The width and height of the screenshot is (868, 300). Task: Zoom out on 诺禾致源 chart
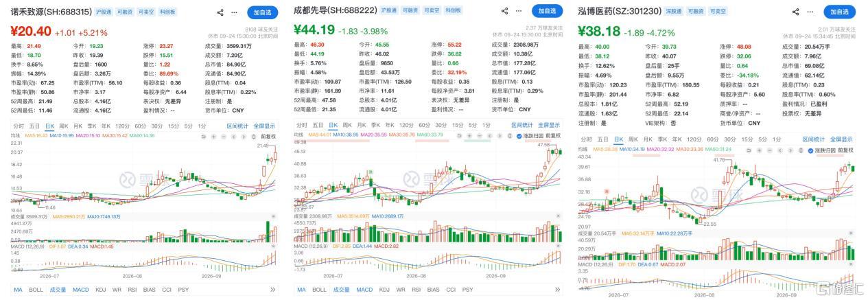[x=224, y=137]
